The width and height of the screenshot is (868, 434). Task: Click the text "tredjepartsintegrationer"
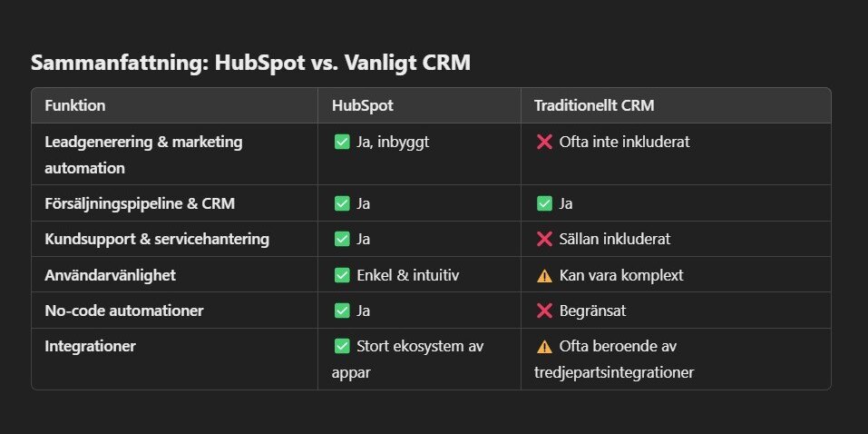(613, 372)
